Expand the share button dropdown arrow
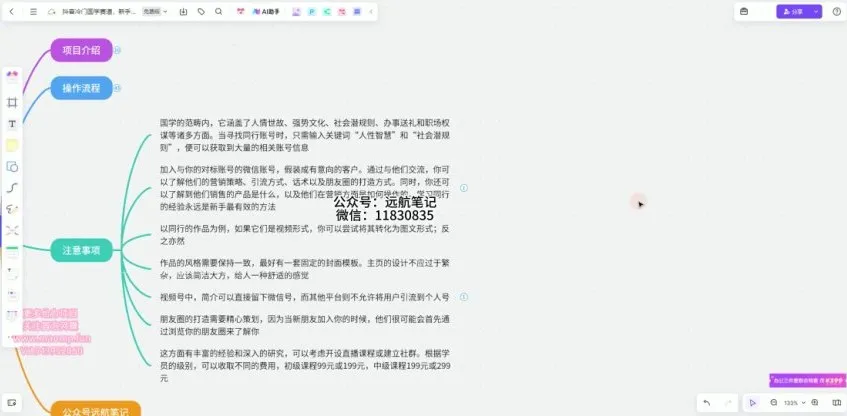The width and height of the screenshot is (847, 416). tap(816, 11)
